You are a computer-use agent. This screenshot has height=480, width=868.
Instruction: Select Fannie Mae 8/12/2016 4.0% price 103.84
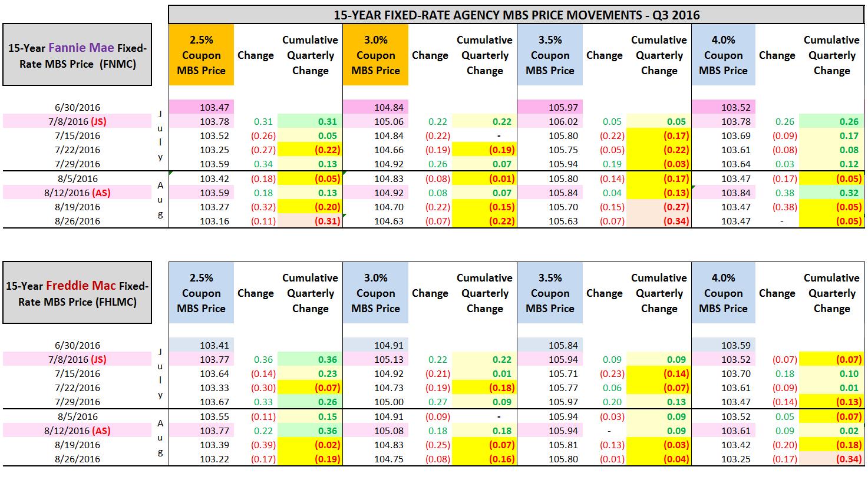coord(723,193)
